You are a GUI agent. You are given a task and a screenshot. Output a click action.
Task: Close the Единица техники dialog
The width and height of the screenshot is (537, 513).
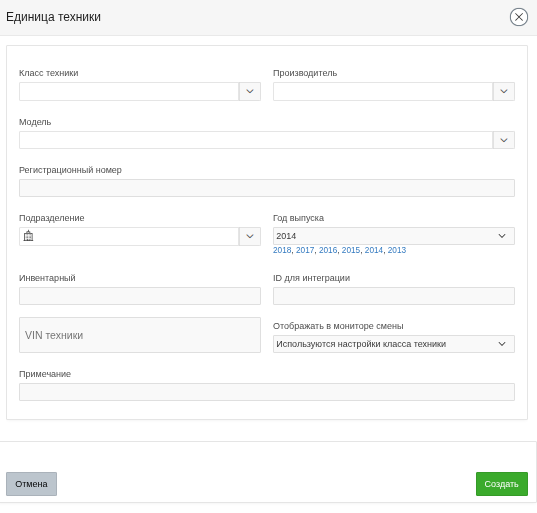tap(519, 17)
